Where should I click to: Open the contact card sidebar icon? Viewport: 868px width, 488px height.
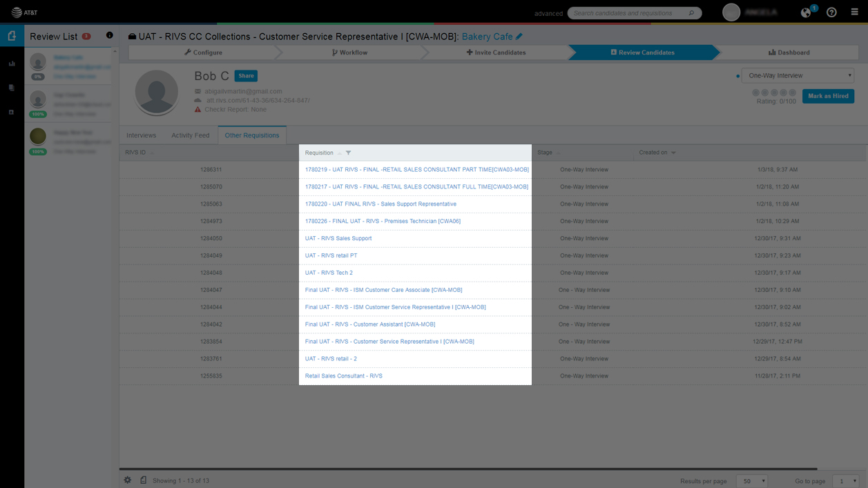point(12,112)
